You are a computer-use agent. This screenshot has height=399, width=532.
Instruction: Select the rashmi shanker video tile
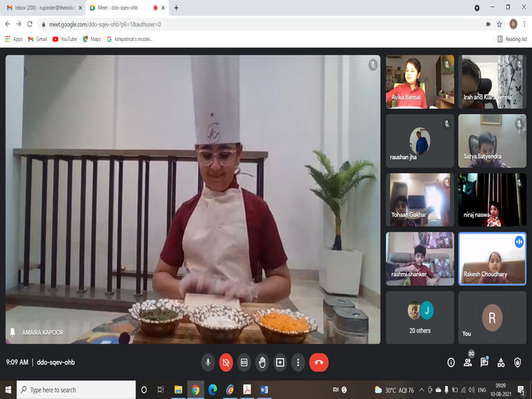[420, 258]
